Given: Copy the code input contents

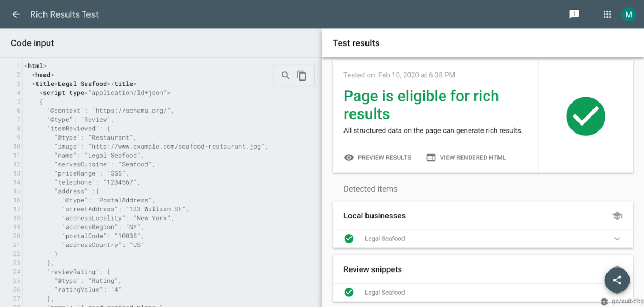Looking at the screenshot, I should tap(302, 76).
